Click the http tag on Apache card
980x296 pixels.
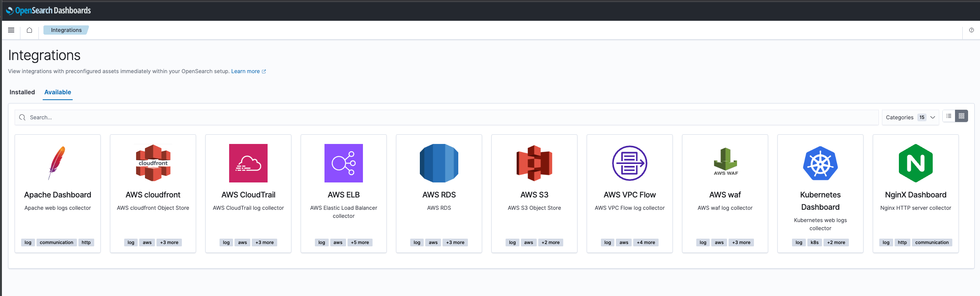tap(86, 242)
